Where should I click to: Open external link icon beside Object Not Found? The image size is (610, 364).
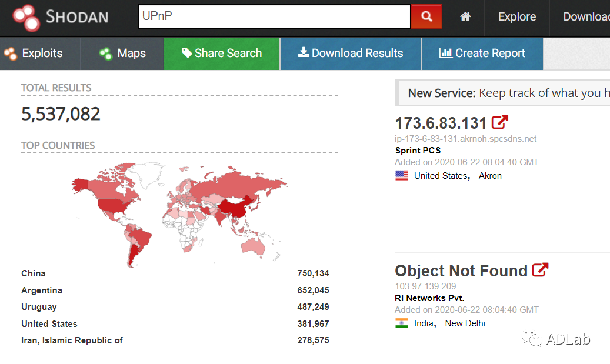540,270
